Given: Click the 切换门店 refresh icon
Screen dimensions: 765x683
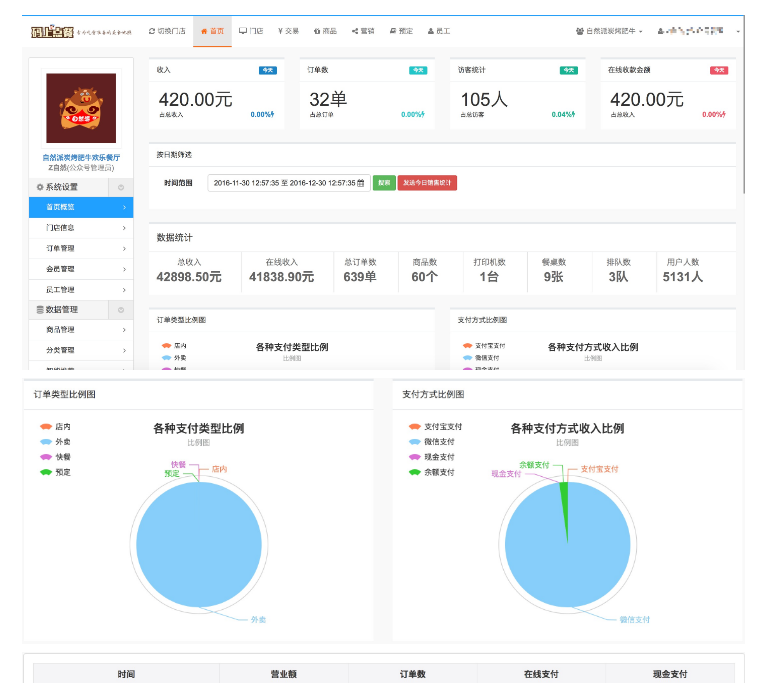Looking at the screenshot, I should pyautogui.click(x=152, y=31).
